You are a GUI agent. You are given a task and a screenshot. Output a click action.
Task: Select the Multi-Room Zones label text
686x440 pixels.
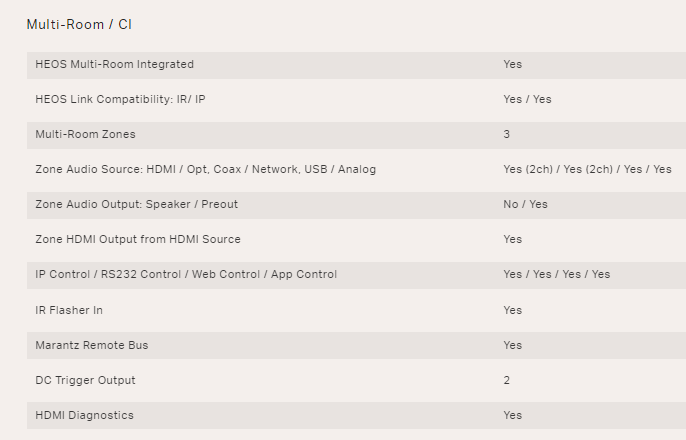point(85,134)
